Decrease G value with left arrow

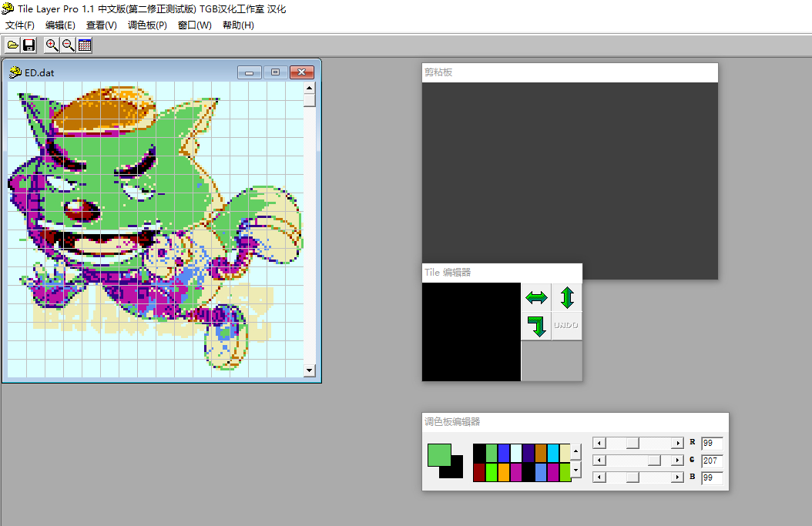599,461
